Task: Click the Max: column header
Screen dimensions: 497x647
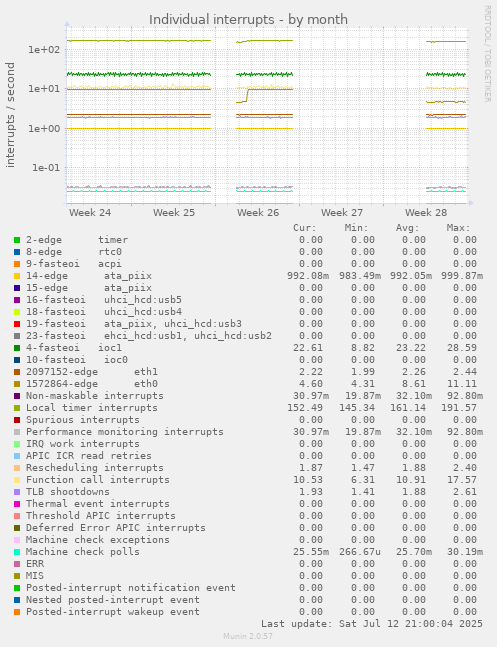Action: 459,228
